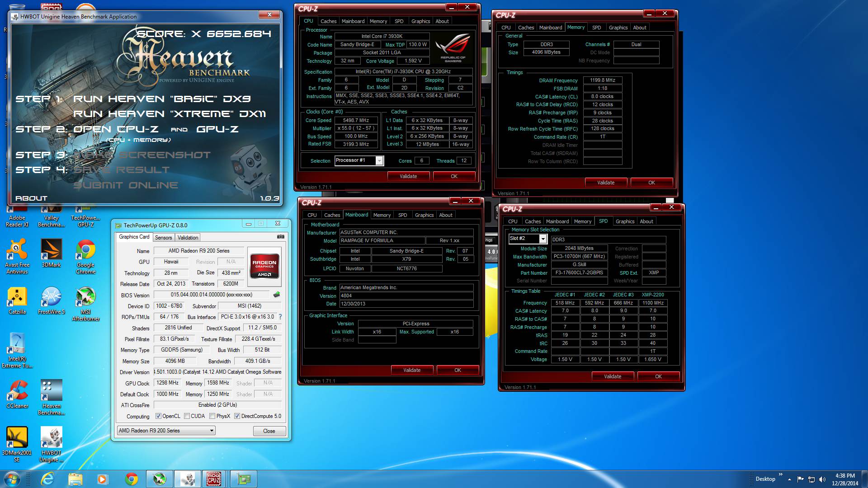This screenshot has width=868, height=488.
Task: Toggle OpenCL checkbox in GPU-Z
Action: (158, 416)
